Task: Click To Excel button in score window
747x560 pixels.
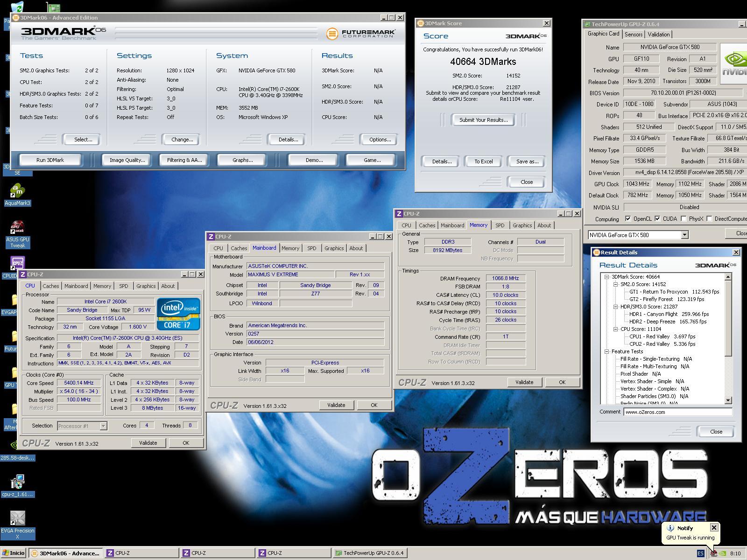Action: 484,161
